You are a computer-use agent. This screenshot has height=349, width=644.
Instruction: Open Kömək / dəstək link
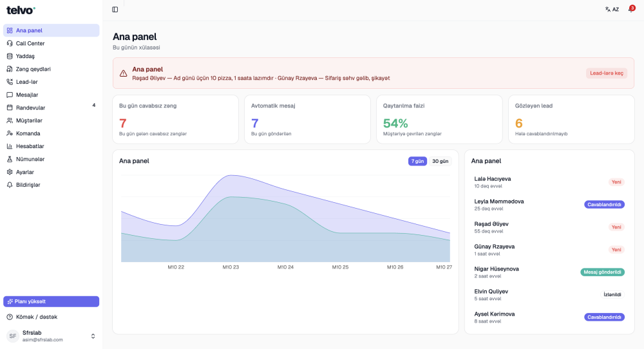[52, 317]
